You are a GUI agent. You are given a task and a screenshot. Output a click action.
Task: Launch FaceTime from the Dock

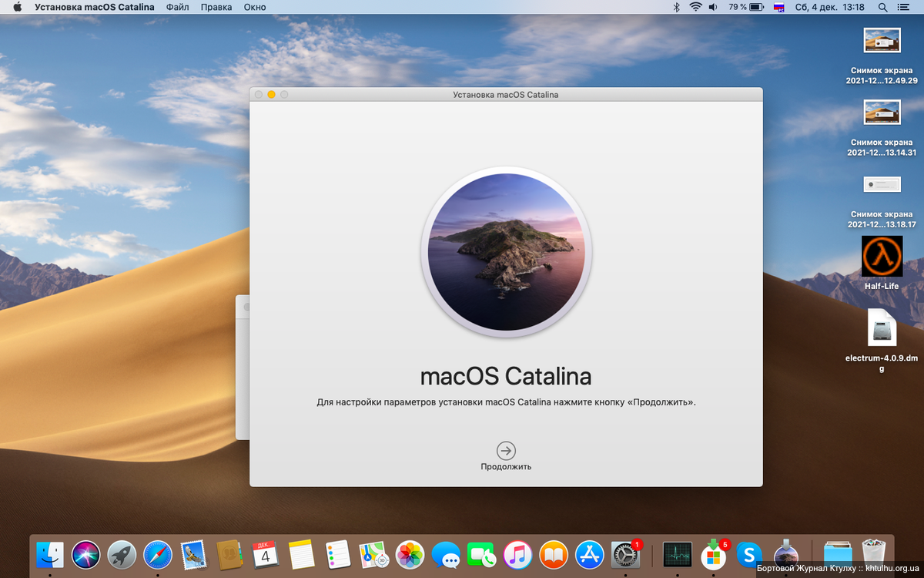[x=482, y=554]
